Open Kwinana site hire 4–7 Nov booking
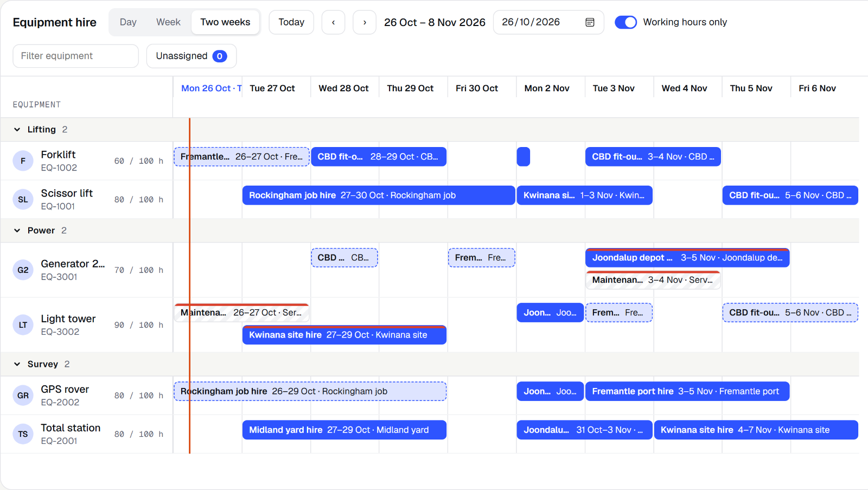Viewport: 868px width, 490px height. [756, 430]
